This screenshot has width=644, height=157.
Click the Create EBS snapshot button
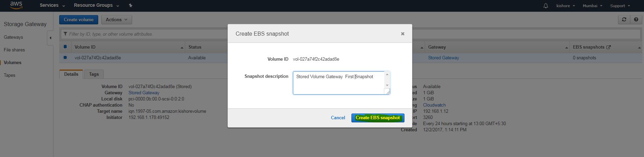coord(377,118)
